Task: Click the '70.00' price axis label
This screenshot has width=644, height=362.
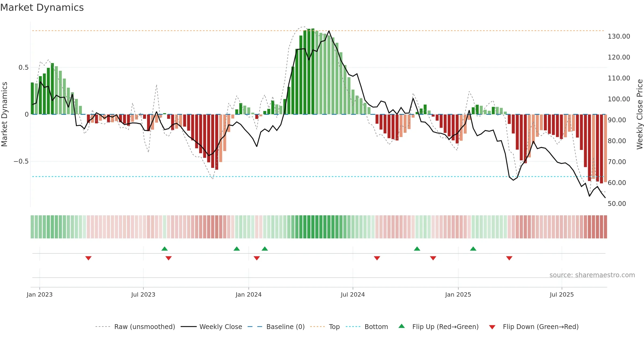Action: coord(617,162)
